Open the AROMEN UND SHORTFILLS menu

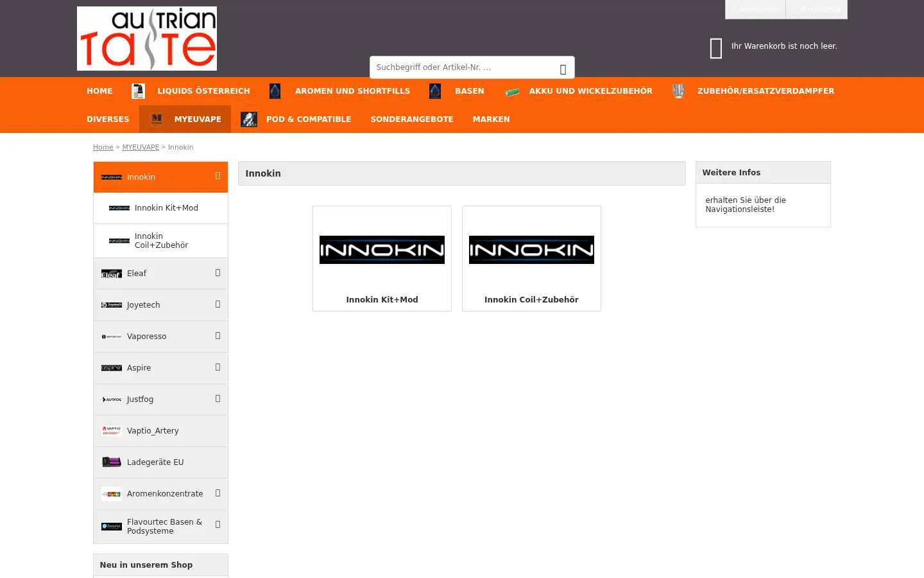click(339, 91)
